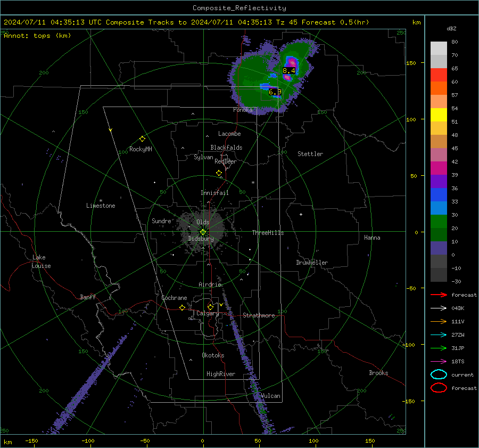Image resolution: width=479 pixels, height=448 pixels.
Task: Click the green 31JP arrow legend icon
Action: pos(439,348)
